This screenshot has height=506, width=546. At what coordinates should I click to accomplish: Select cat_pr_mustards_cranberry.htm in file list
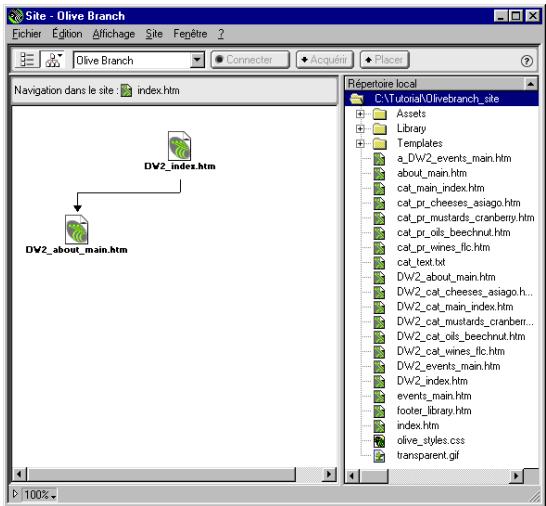point(466,218)
